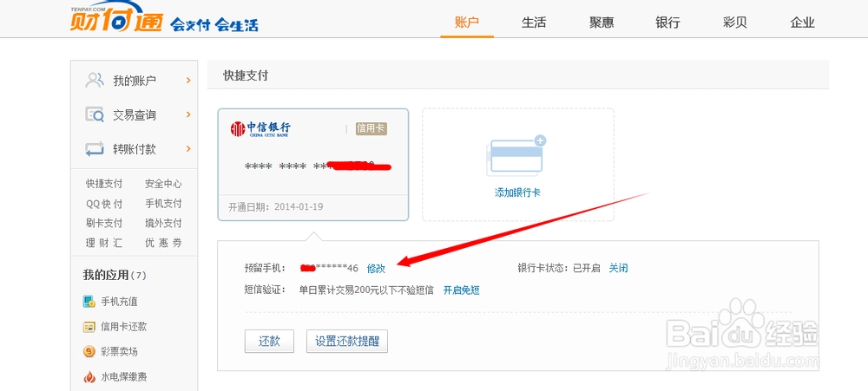Expand the 我的账户 chevron arrow
Image resolution: width=868 pixels, height=391 pixels.
(x=187, y=81)
